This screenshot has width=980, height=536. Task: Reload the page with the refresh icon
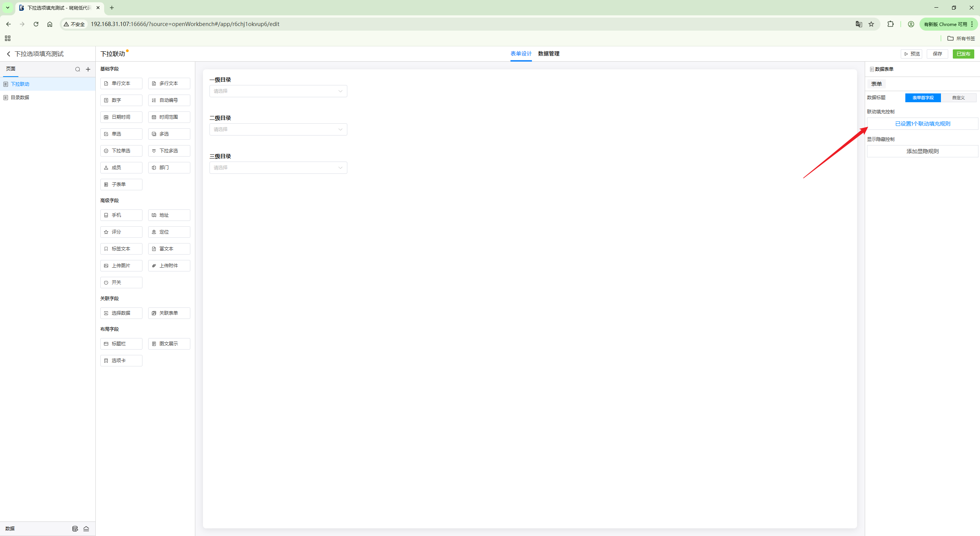pyautogui.click(x=36, y=24)
